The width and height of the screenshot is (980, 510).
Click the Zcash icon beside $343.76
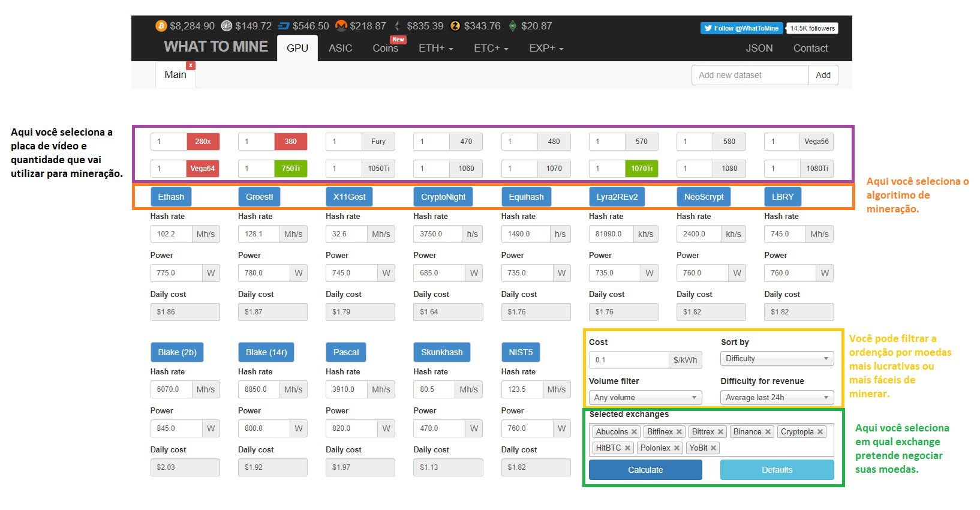[455, 26]
